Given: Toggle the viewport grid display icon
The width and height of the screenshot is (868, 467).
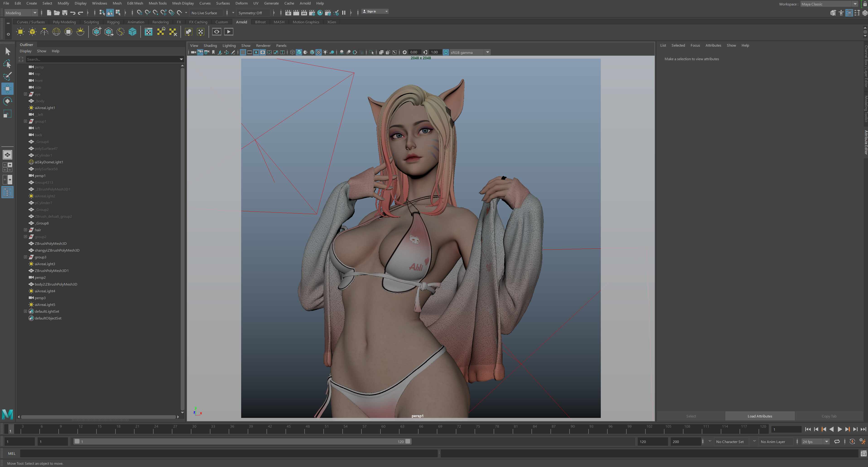Looking at the screenshot, I should (x=243, y=52).
